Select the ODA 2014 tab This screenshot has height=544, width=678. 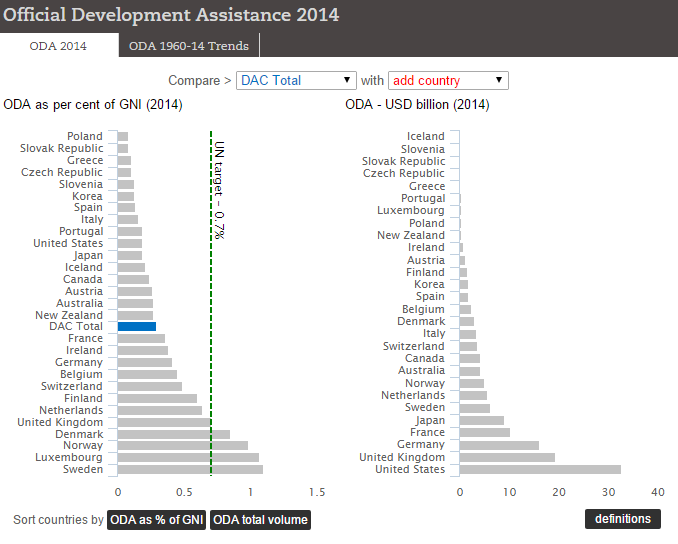(x=57, y=46)
